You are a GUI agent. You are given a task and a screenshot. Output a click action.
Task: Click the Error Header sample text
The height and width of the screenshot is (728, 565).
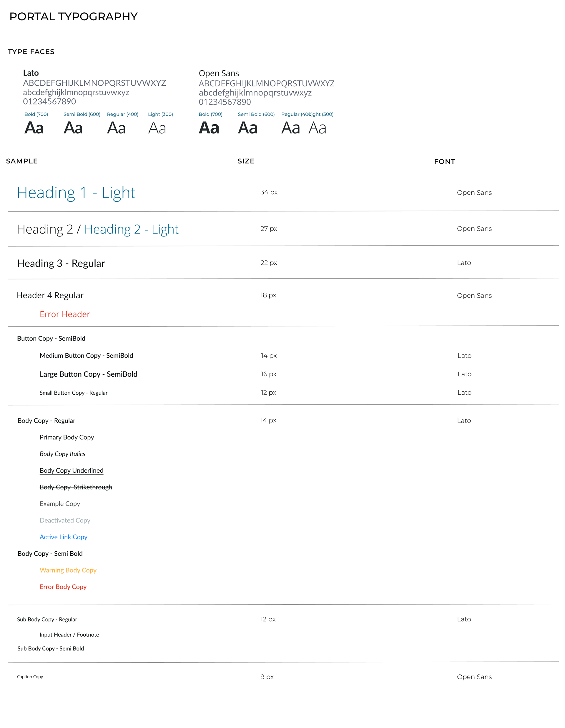(65, 314)
